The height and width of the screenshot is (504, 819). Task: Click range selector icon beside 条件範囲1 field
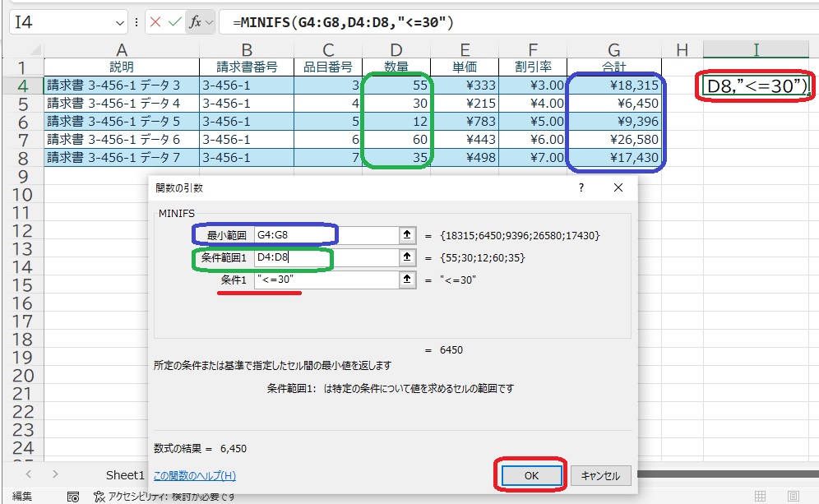[x=406, y=257]
